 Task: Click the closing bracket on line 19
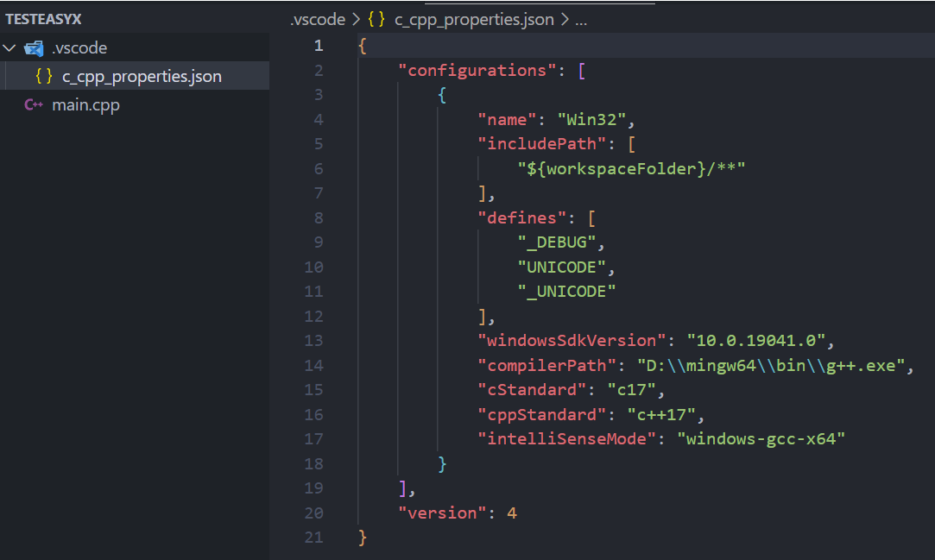pyautogui.click(x=403, y=488)
